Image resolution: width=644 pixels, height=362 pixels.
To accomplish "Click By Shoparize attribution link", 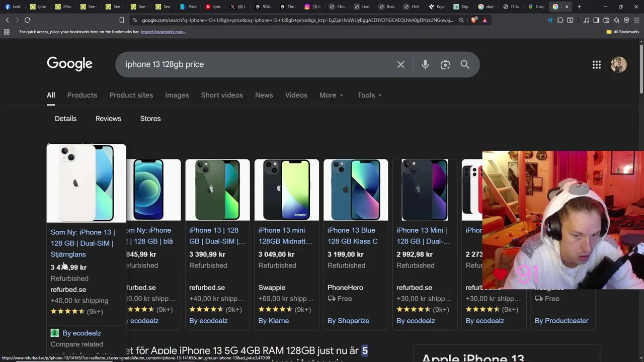I will pos(348,321).
